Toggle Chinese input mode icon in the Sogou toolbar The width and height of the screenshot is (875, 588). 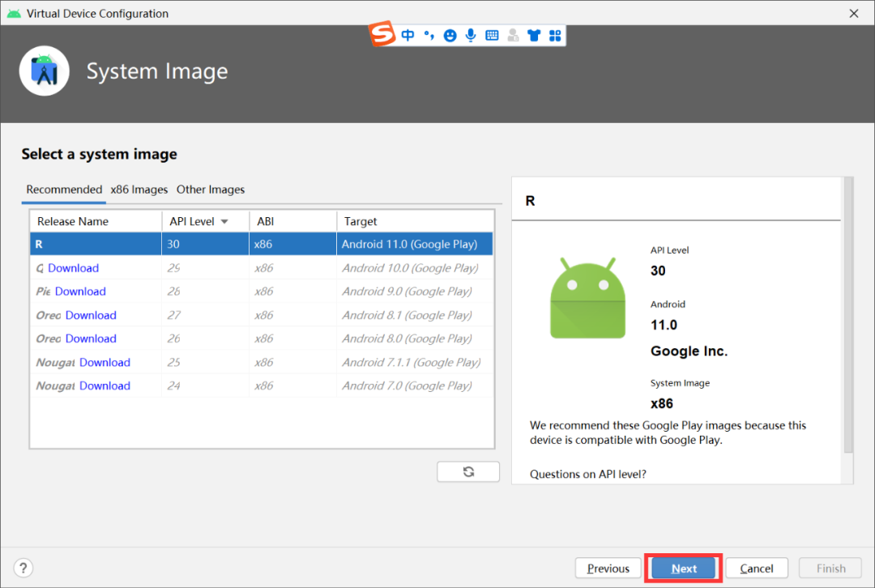(408, 35)
